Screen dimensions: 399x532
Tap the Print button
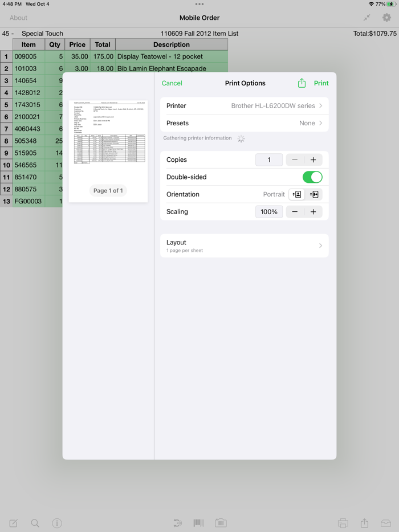(321, 83)
